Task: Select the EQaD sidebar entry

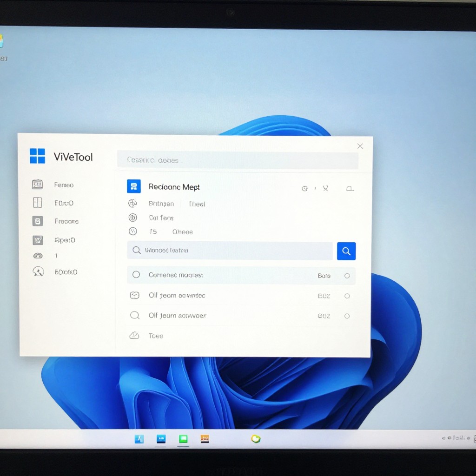Action: pos(64,203)
